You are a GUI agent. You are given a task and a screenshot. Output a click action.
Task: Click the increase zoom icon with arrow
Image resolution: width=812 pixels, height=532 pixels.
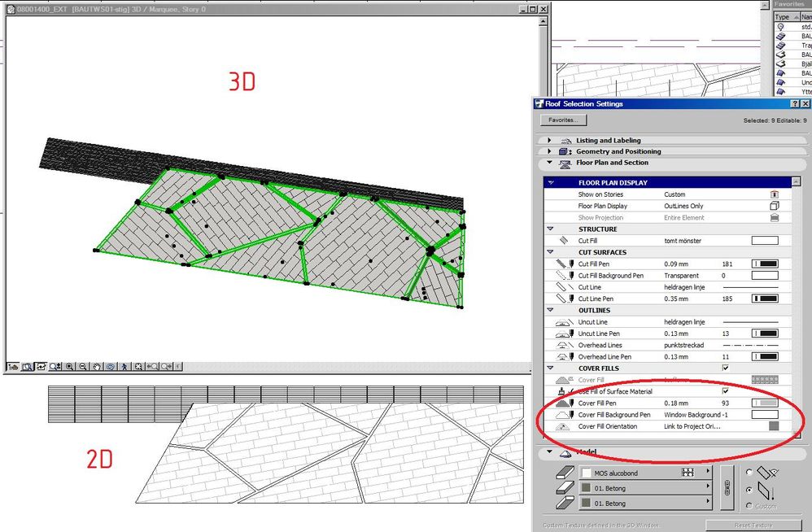55,366
